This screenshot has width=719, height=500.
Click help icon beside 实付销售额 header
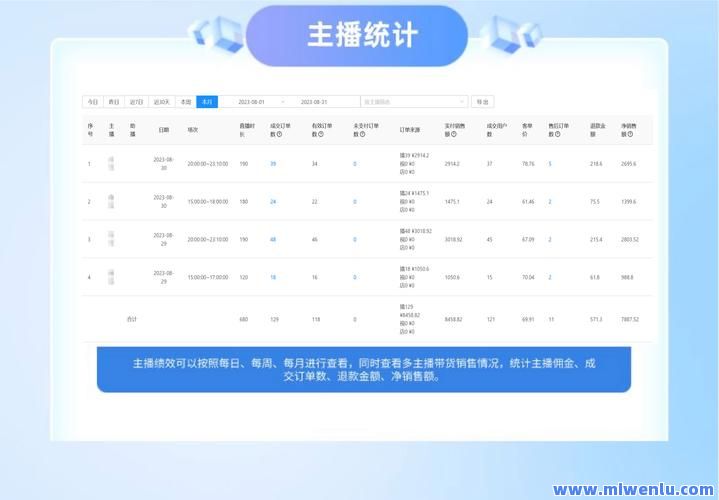pos(453,134)
